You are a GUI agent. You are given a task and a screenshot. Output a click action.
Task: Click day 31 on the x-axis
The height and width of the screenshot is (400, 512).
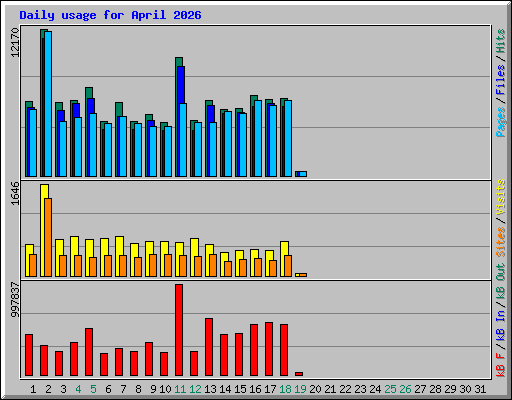480,389
